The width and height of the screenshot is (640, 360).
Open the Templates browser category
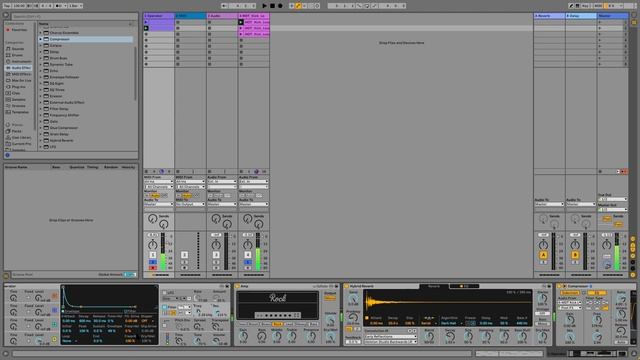coord(18,112)
